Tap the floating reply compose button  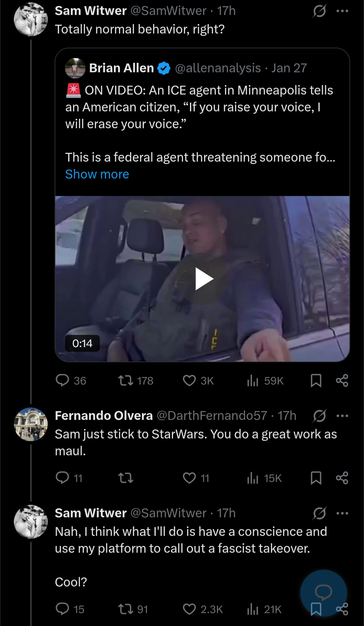click(324, 592)
